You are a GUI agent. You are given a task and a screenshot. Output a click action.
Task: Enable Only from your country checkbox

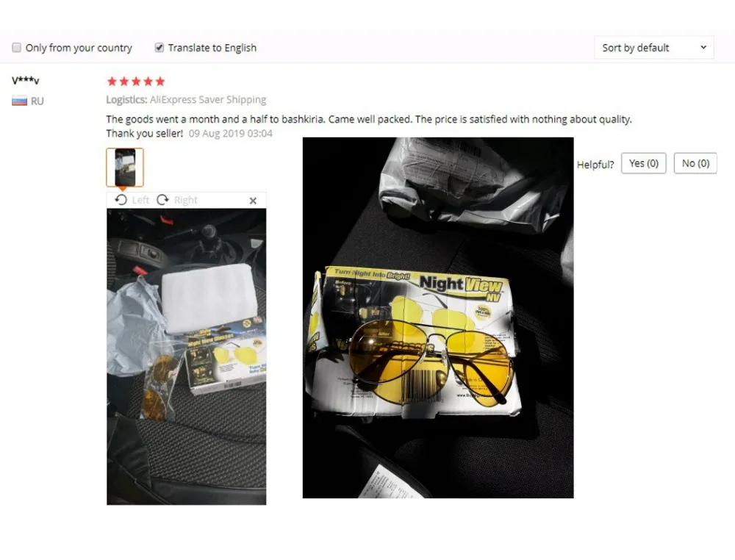(x=16, y=48)
